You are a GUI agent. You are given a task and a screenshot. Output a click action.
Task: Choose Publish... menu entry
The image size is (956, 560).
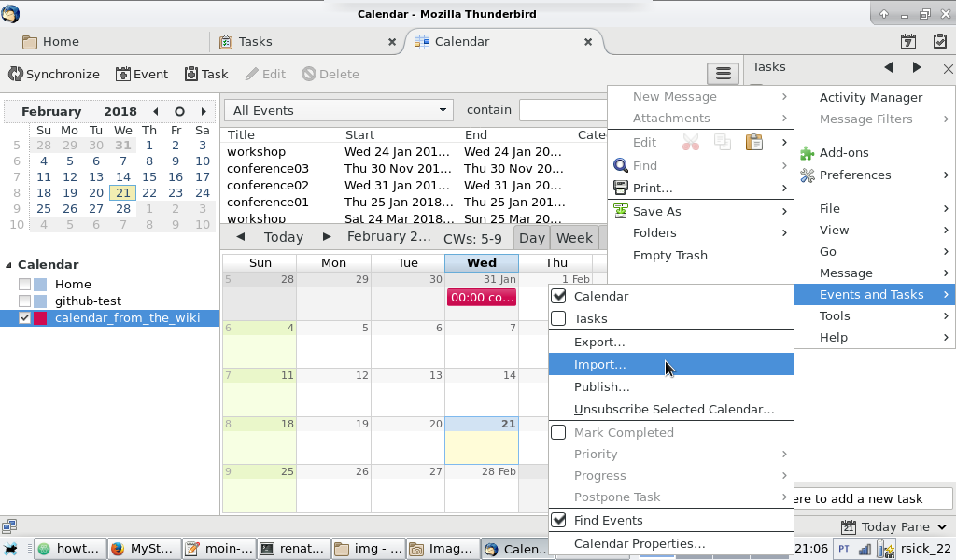671,387
